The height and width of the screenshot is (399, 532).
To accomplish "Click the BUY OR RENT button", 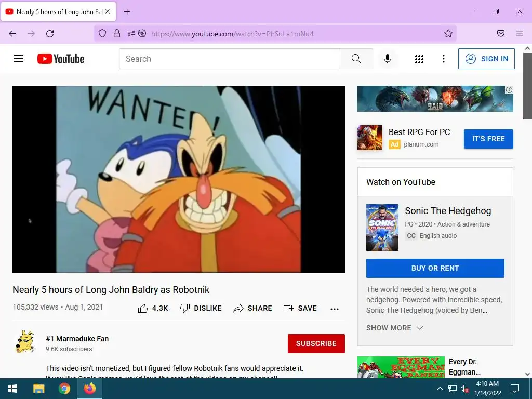I will (x=435, y=268).
